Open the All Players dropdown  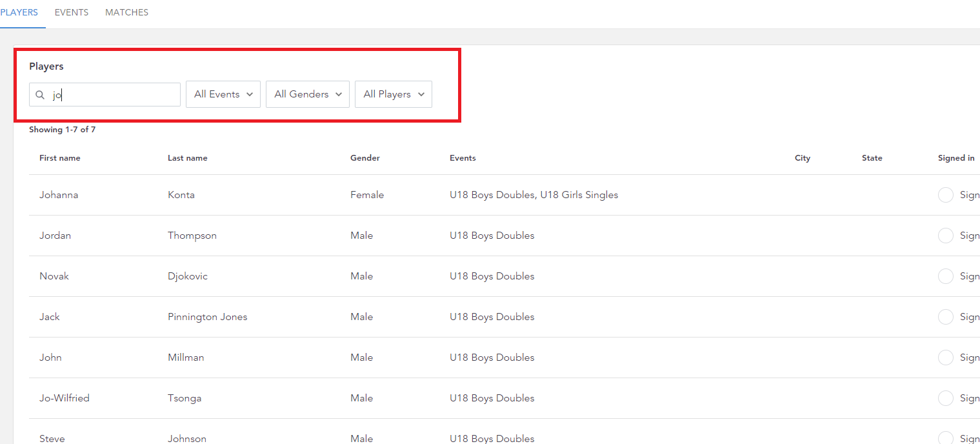(394, 94)
